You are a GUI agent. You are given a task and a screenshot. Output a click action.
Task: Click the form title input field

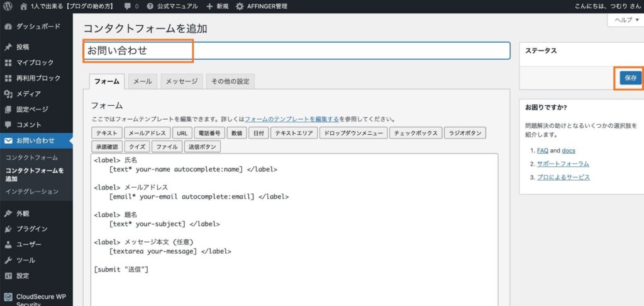[x=296, y=50]
